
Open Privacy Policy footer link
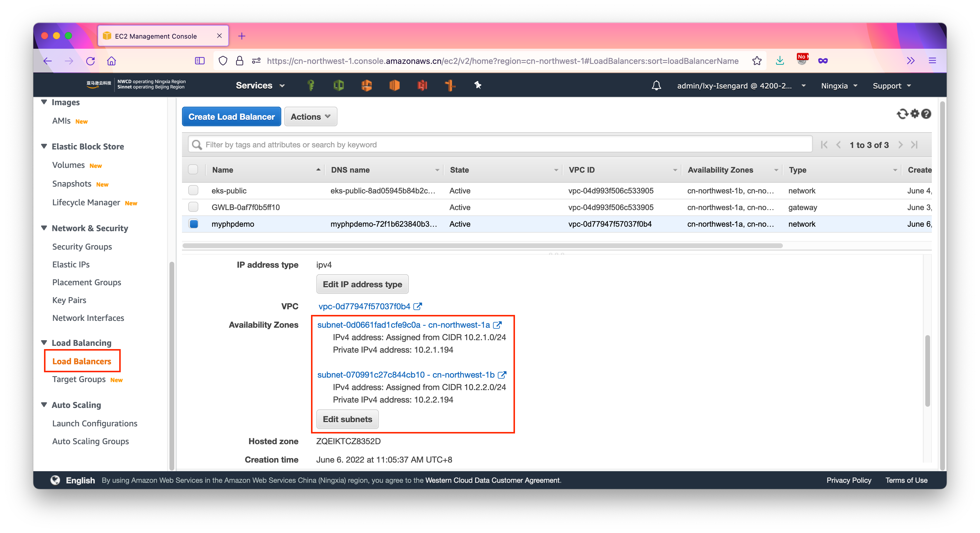click(848, 480)
